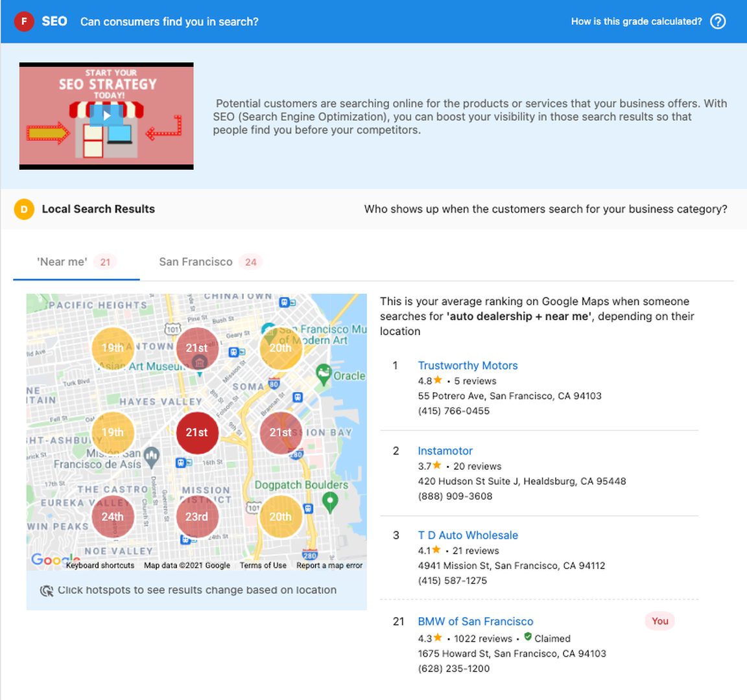The image size is (747, 700).
Task: Click the '24' count badge on San Francisco
Action: [250, 262]
